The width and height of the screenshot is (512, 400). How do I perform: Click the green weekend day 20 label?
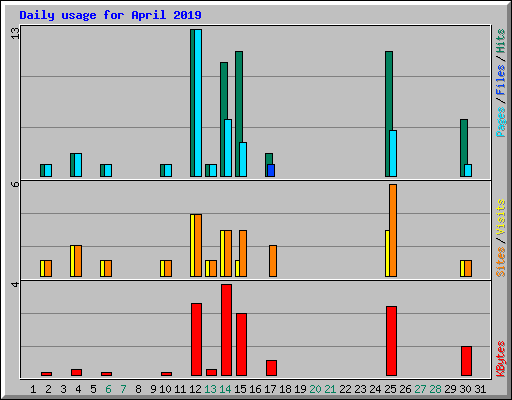[315, 389]
